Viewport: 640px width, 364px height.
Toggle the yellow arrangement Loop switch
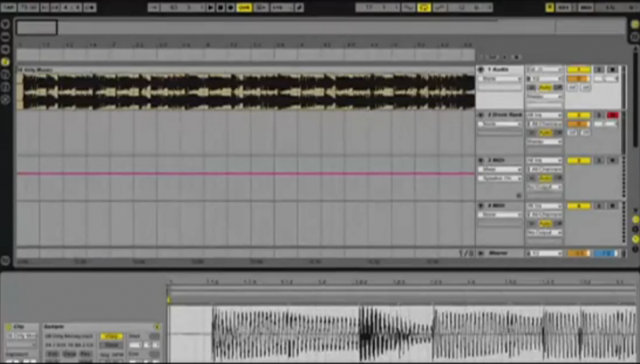[424, 7]
